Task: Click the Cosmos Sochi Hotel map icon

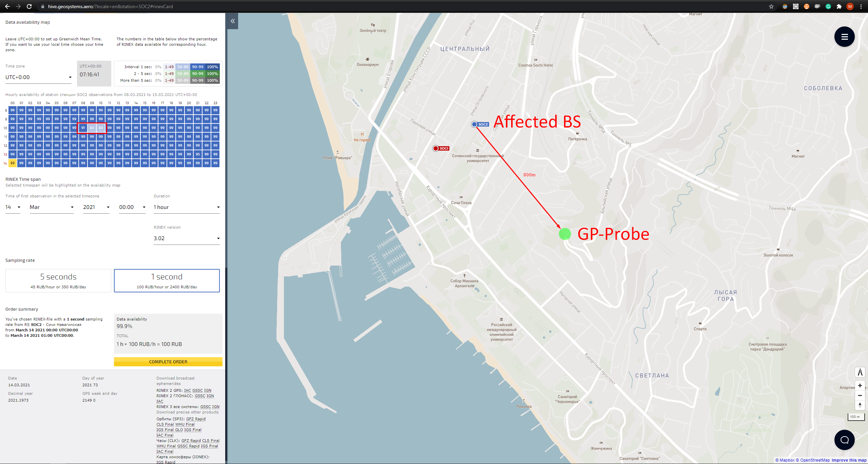Action: point(536,60)
